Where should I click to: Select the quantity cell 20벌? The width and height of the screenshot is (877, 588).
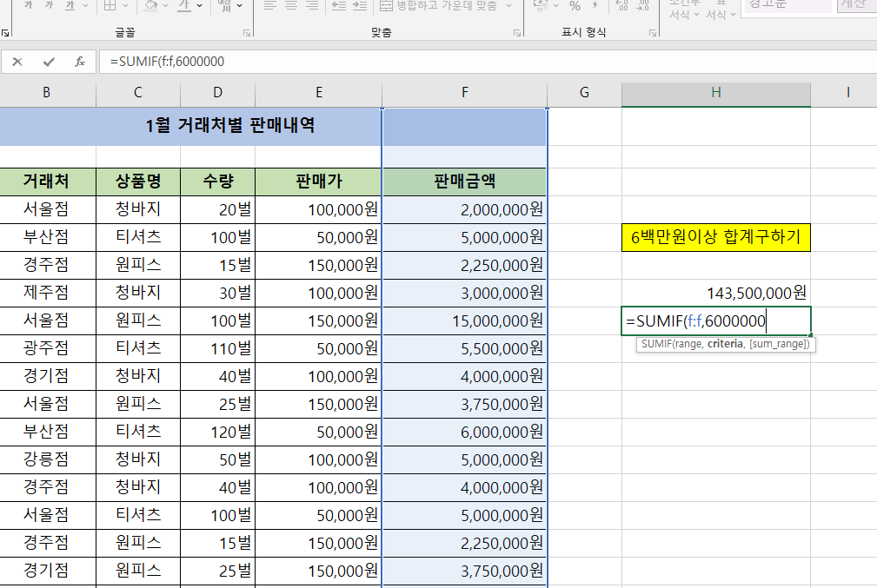[217, 209]
